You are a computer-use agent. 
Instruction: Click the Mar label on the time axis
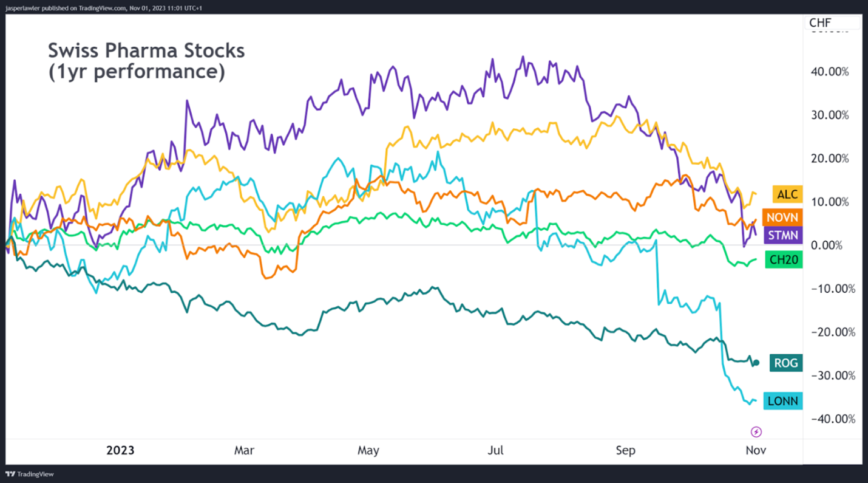click(x=244, y=451)
